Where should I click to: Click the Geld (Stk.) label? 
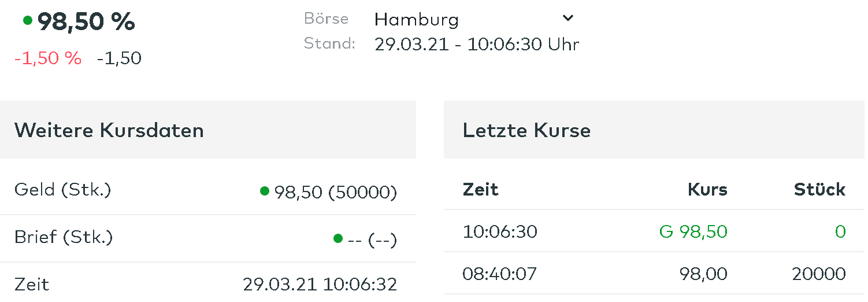click(62, 190)
